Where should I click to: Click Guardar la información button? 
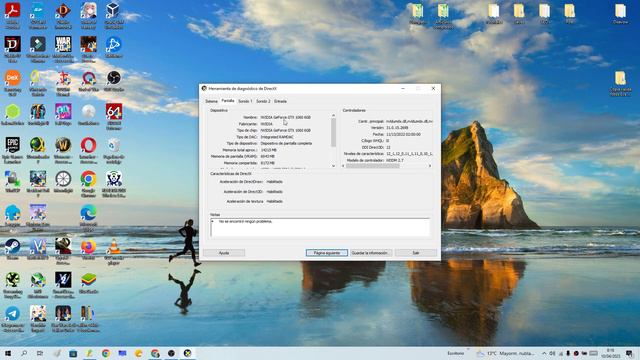click(370, 253)
